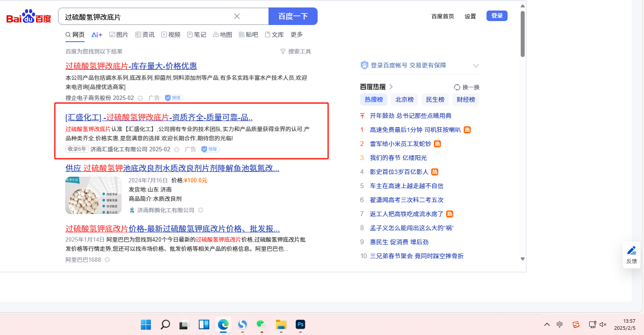Open File Explorer from the taskbar
This screenshot has width=644, height=335.
(x=281, y=324)
